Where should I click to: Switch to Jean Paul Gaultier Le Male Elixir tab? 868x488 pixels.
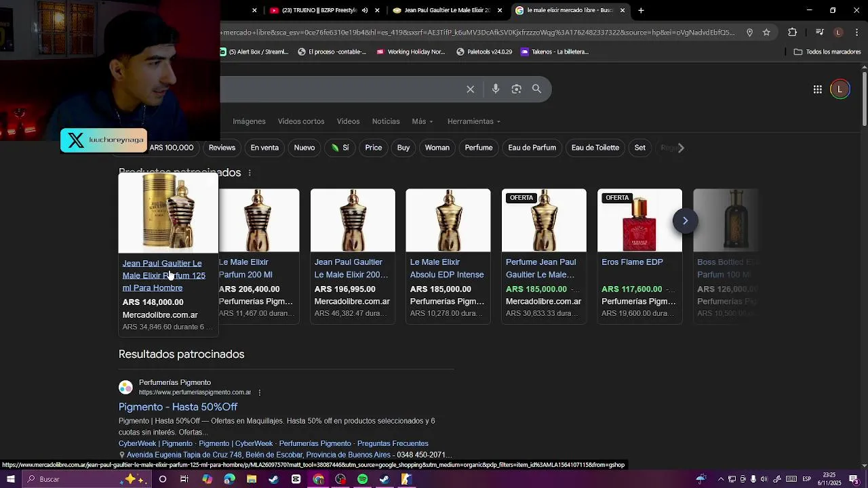point(447,10)
